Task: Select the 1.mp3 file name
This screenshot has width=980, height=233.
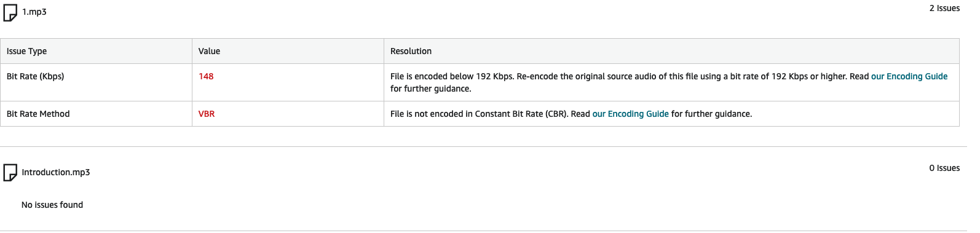Action: (34, 12)
